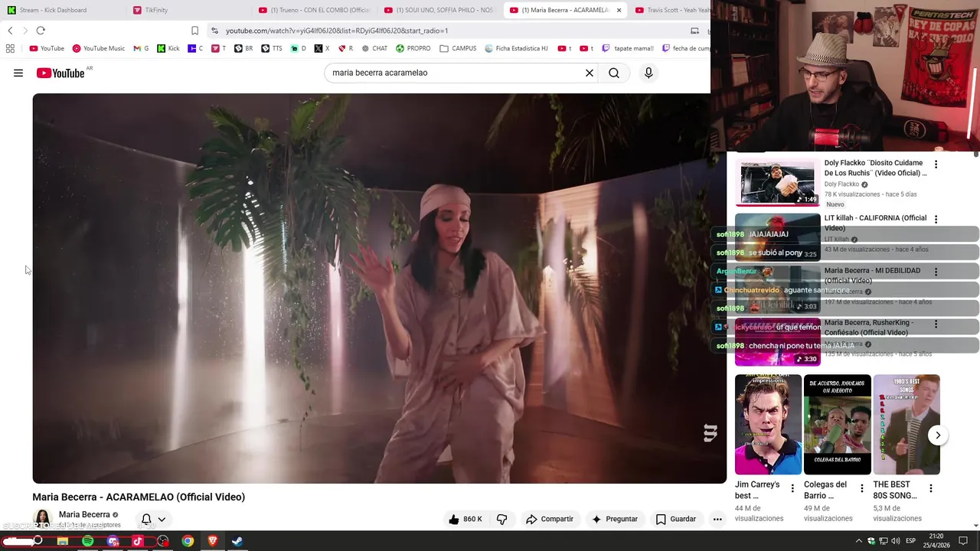Open the CHAT bookmark
This screenshot has width=980, height=551.
pyautogui.click(x=374, y=48)
